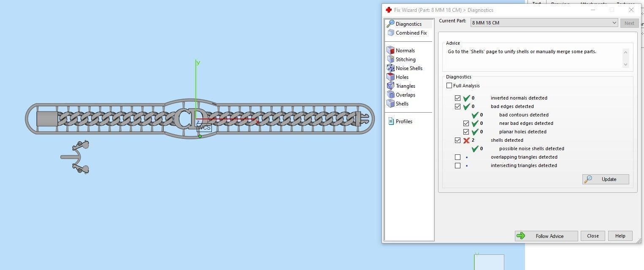The height and width of the screenshot is (270, 644).
Task: Click the 'bad contours detected' result text
Action: pos(524,115)
